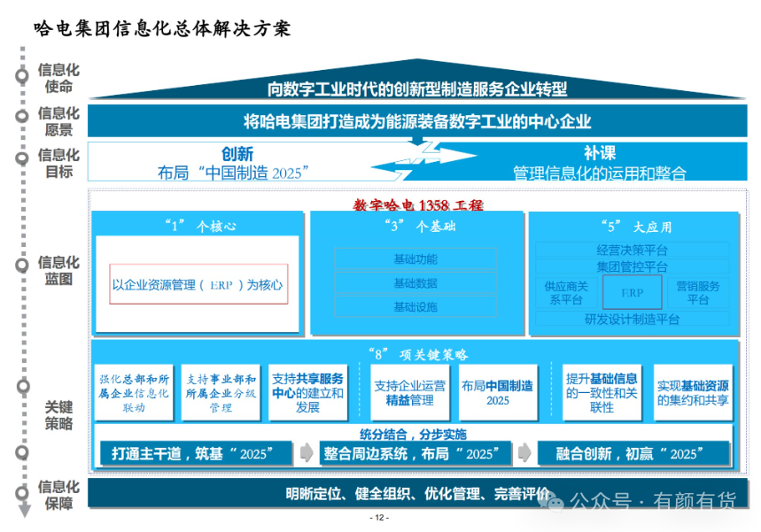Select the 基础数据 box
The height and width of the screenshot is (532, 761).
(415, 282)
